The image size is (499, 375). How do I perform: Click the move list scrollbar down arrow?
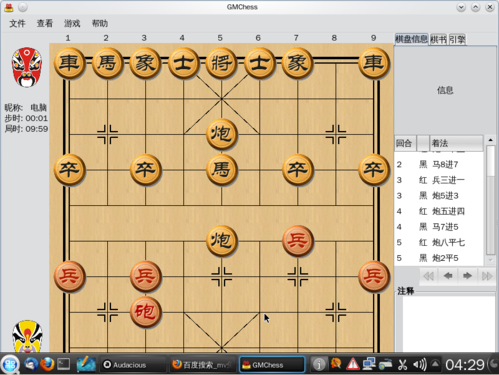(x=490, y=260)
